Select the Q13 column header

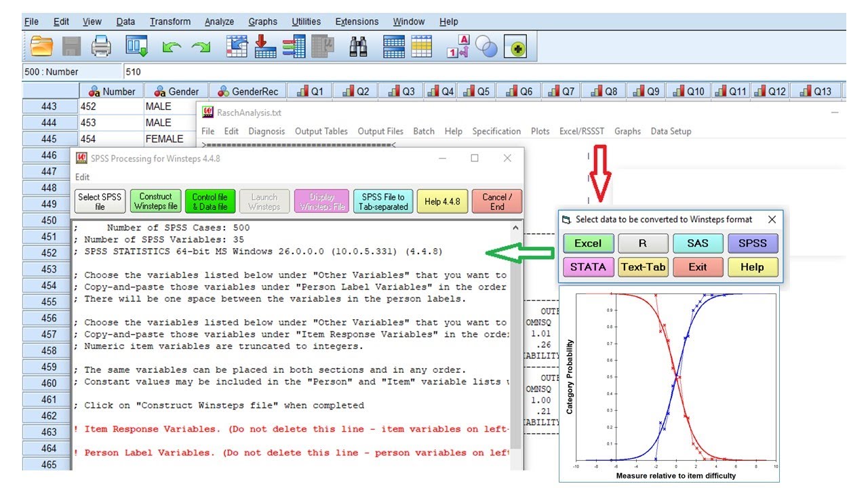point(815,91)
